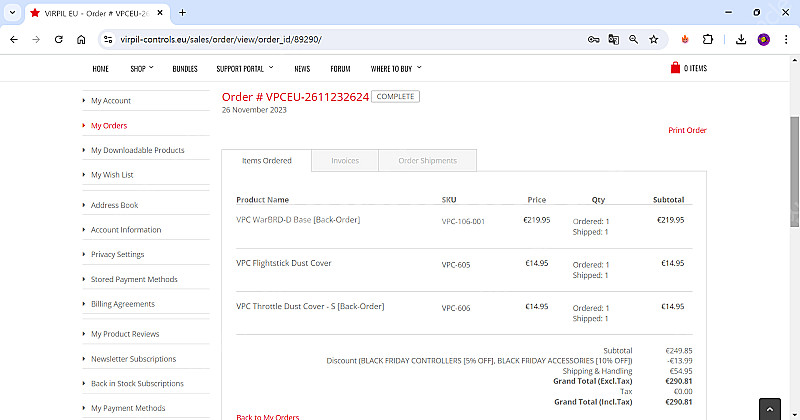
Task: Switch to the Invoices tab
Action: coord(345,160)
